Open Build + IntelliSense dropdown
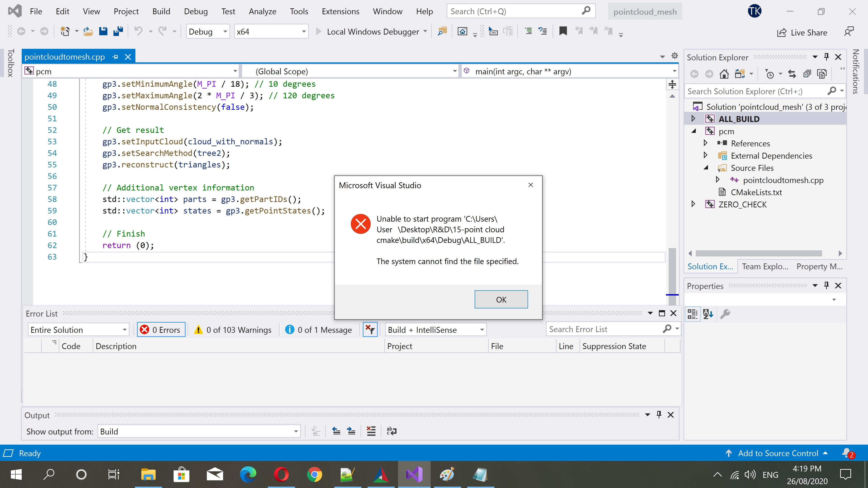Image resolution: width=868 pixels, height=488 pixels. click(436, 330)
